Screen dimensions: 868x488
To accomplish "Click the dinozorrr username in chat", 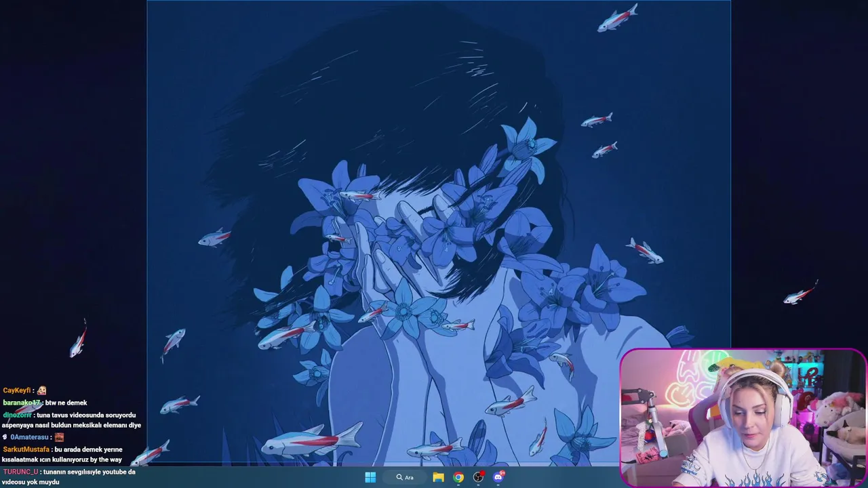I will pos(17,415).
